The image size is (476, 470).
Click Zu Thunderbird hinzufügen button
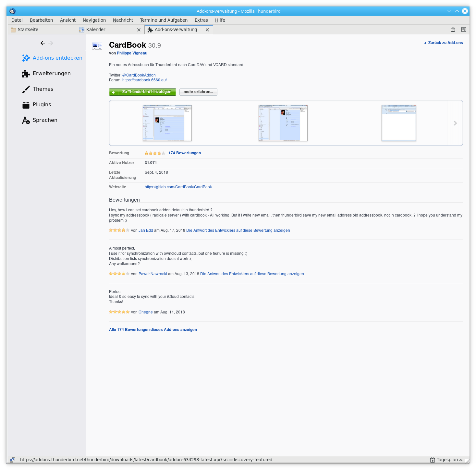point(142,92)
